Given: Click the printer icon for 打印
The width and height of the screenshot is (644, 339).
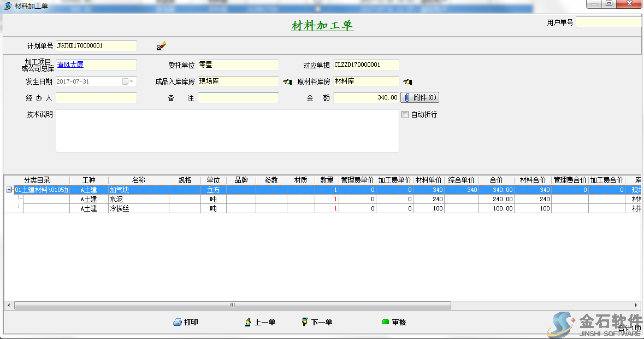Looking at the screenshot, I should pos(178,323).
